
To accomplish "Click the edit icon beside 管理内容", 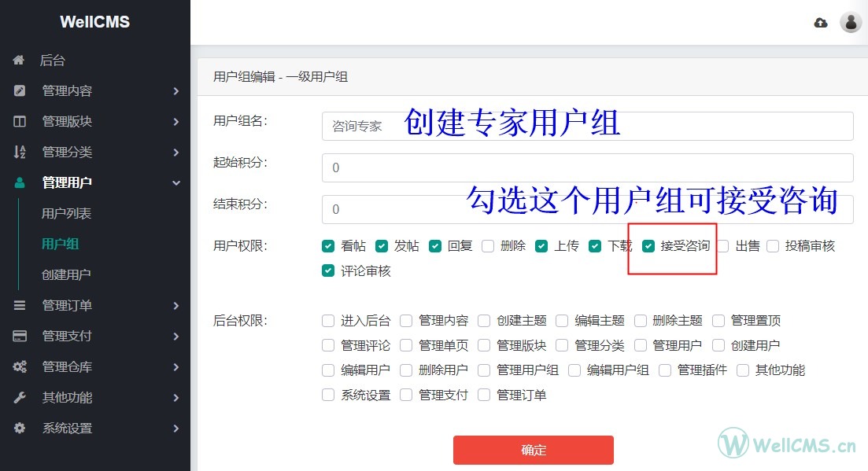I will (20, 90).
